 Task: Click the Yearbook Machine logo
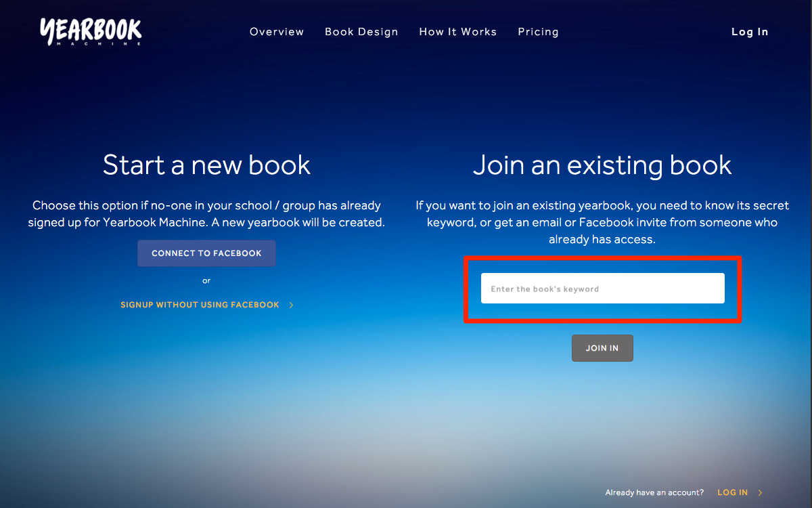91,31
